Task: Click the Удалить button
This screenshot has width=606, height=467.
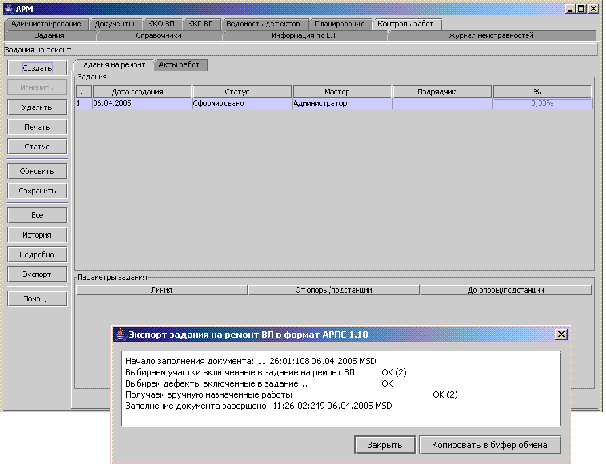Action: click(37, 107)
